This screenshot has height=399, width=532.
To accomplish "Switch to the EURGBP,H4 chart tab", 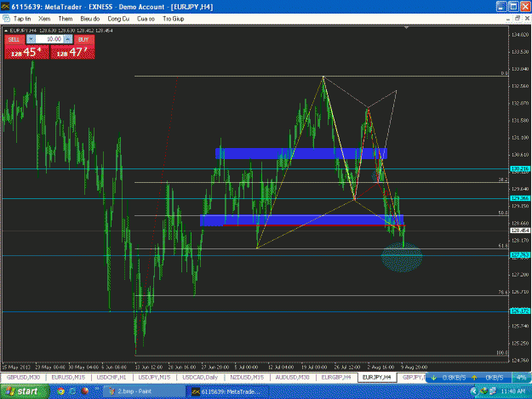I will pyautogui.click(x=336, y=377).
